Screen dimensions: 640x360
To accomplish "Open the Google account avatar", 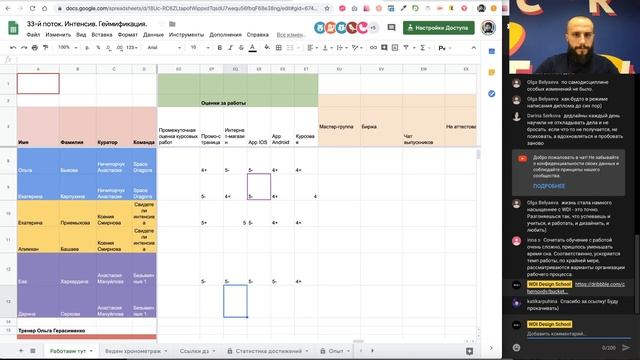I will tap(488, 27).
